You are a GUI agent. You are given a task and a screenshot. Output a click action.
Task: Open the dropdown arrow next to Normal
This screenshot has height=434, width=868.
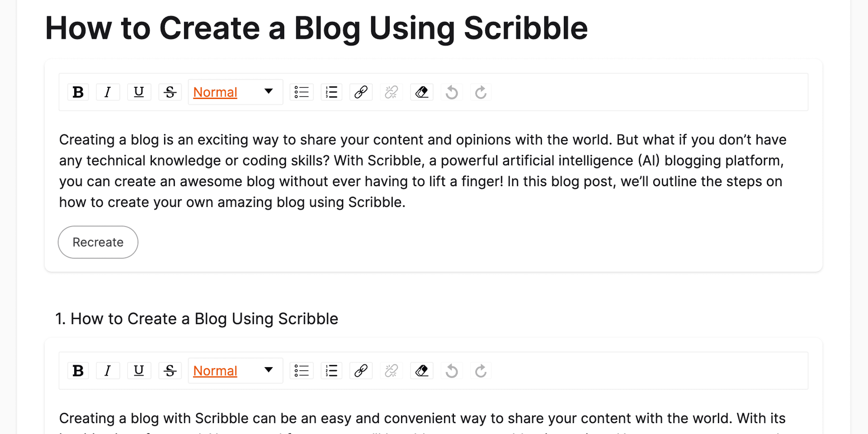[269, 92]
